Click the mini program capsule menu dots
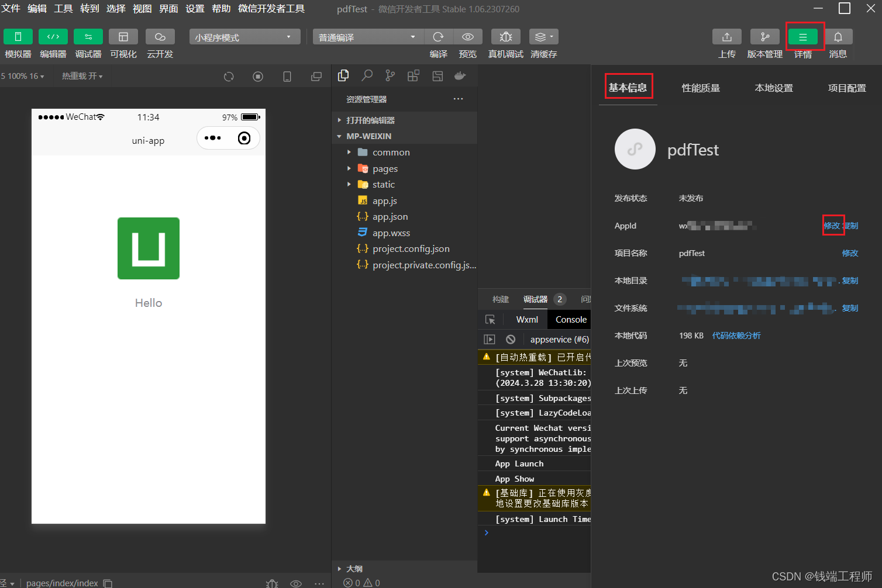 point(213,138)
